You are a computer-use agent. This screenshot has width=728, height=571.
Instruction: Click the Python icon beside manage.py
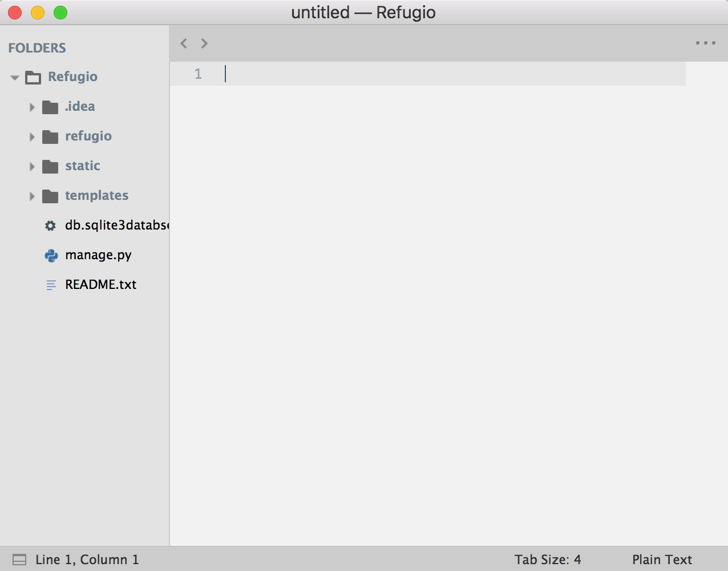tap(51, 255)
